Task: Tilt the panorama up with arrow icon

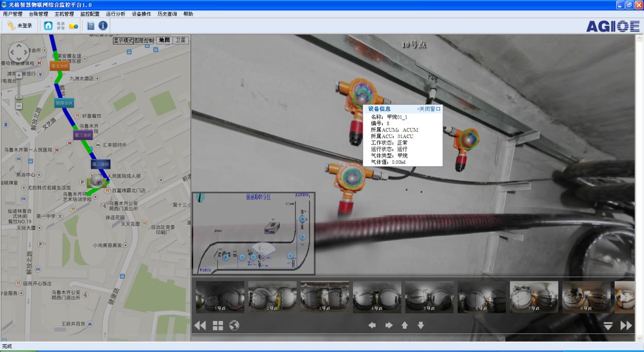Action: pos(404,325)
